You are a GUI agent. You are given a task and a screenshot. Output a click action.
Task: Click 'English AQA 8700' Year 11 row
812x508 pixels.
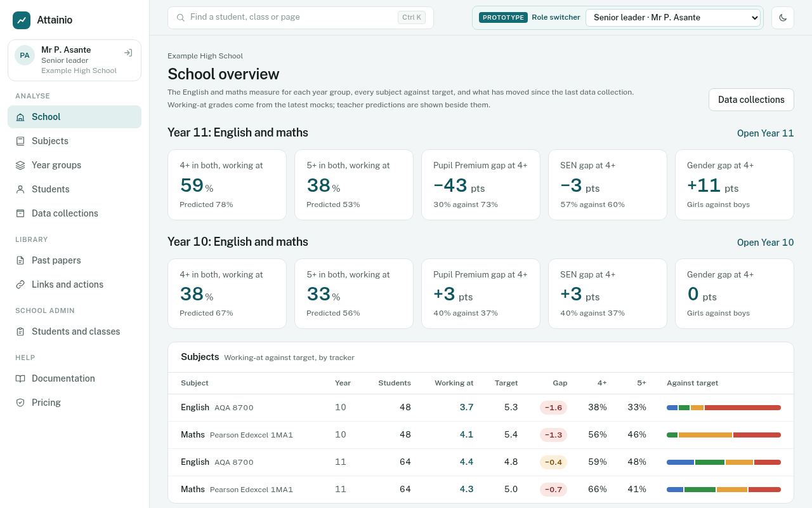coord(481,462)
